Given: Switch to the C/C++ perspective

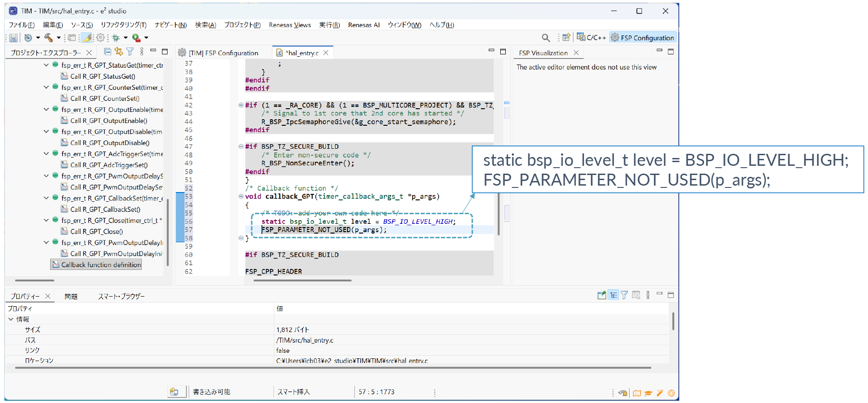Looking at the screenshot, I should pyautogui.click(x=591, y=38).
